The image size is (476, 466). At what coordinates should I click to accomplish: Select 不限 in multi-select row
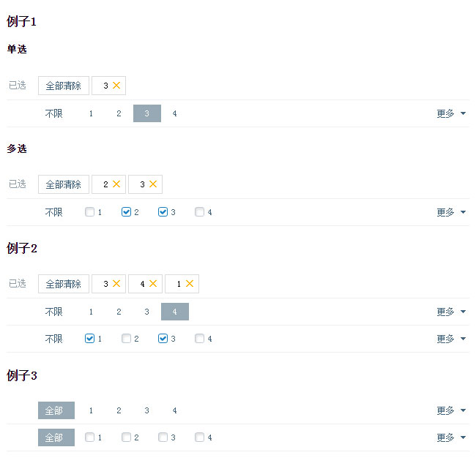click(x=53, y=212)
